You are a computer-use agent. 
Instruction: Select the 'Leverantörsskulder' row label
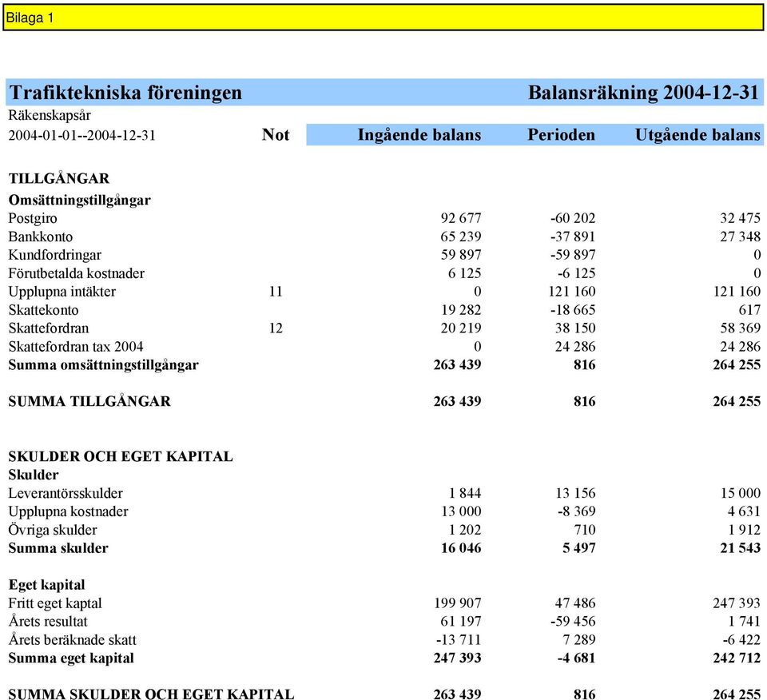66,494
